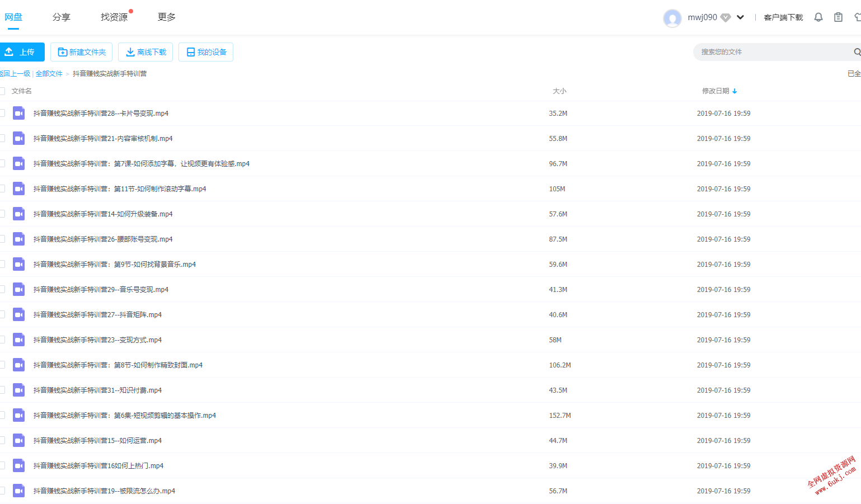Click the search magnifier icon
The image size is (861, 504).
pos(857,52)
